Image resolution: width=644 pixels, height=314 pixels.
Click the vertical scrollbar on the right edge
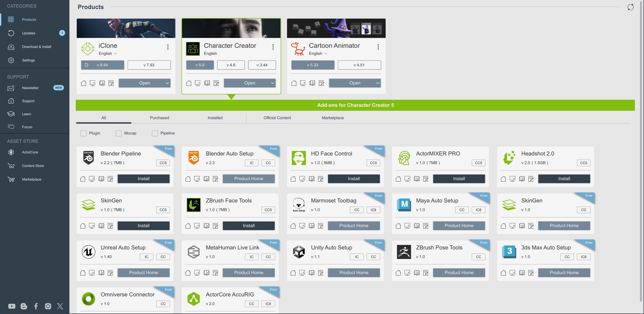641,151
